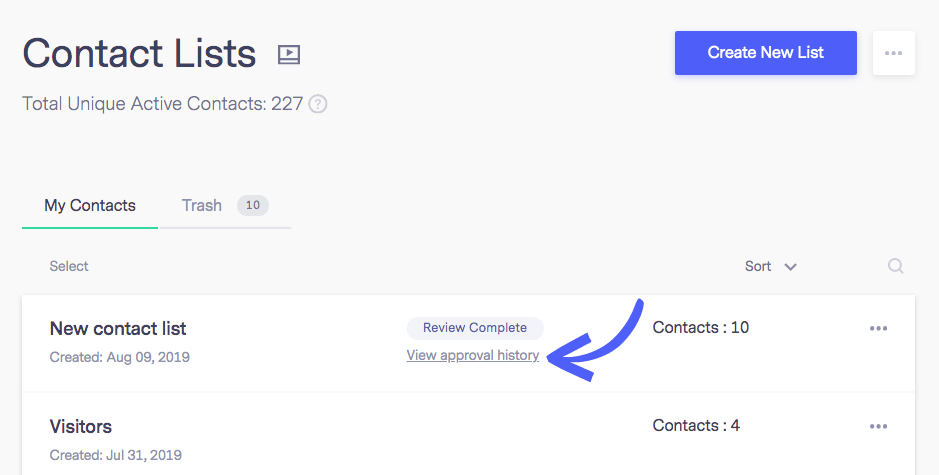
Task: Click Contacts : 10 count
Action: click(701, 327)
